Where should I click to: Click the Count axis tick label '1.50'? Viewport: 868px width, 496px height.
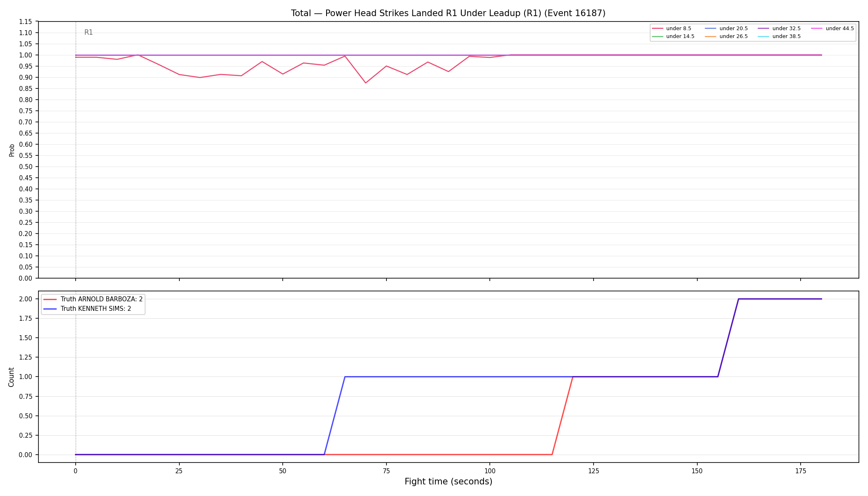[26, 338]
